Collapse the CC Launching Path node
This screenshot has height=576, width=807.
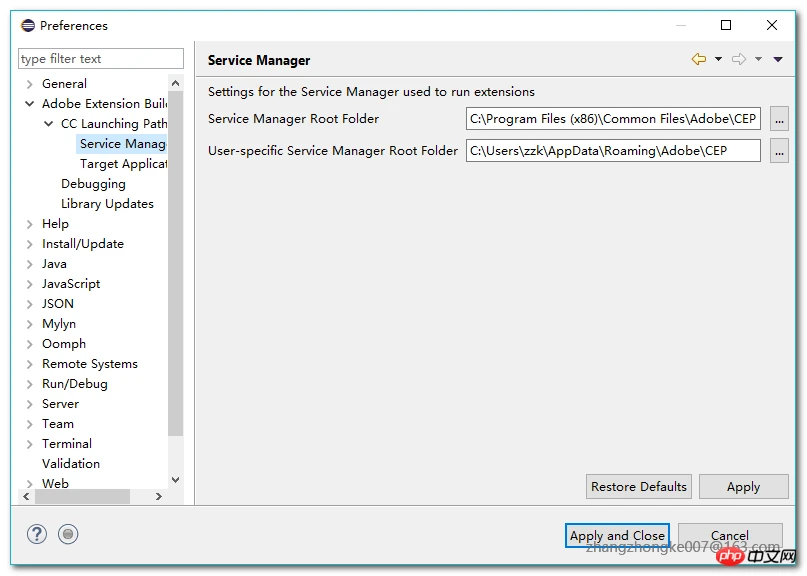click(48, 124)
